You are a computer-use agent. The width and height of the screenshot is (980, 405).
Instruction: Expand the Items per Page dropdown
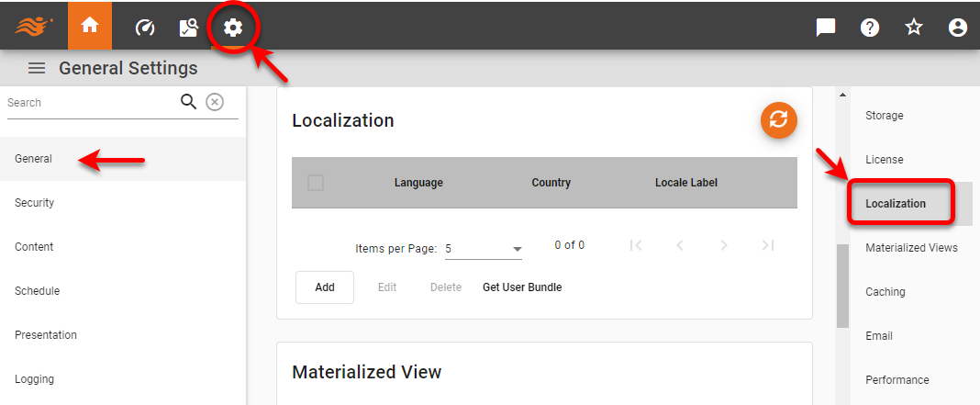tap(483, 249)
